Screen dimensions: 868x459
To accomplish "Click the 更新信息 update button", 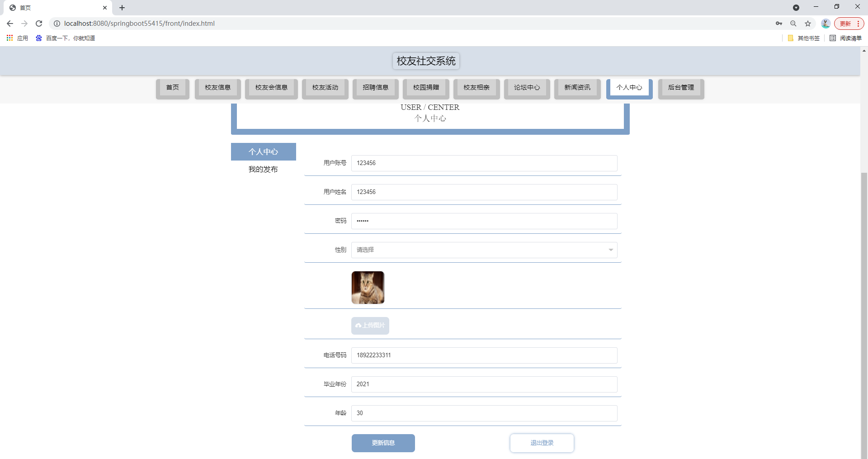I will coord(383,443).
